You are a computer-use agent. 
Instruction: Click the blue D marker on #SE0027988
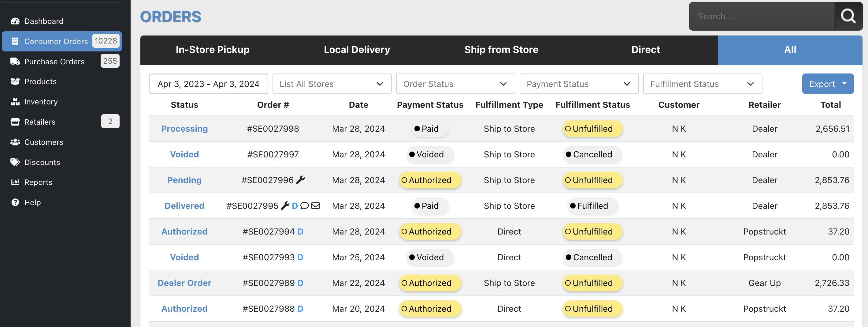coord(300,308)
